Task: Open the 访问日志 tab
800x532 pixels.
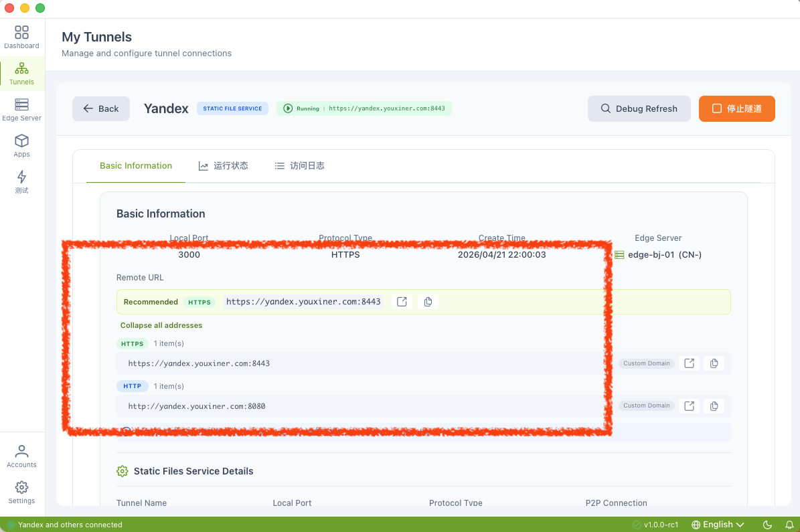Action: [x=299, y=166]
